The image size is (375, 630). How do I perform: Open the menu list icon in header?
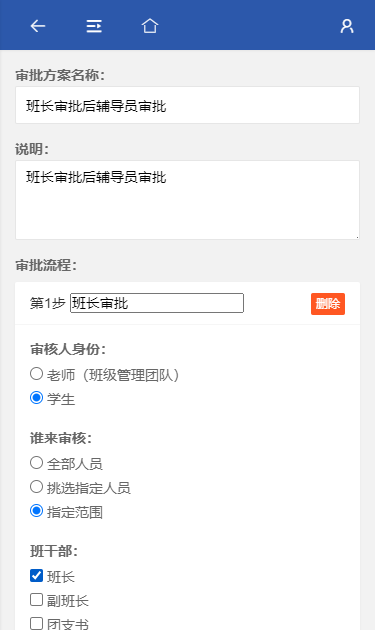click(94, 26)
